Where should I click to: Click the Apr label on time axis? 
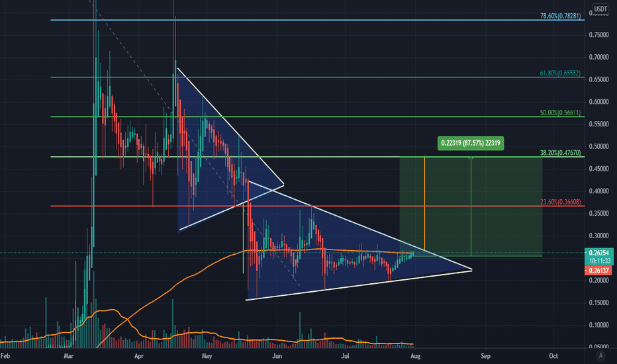[x=139, y=356]
